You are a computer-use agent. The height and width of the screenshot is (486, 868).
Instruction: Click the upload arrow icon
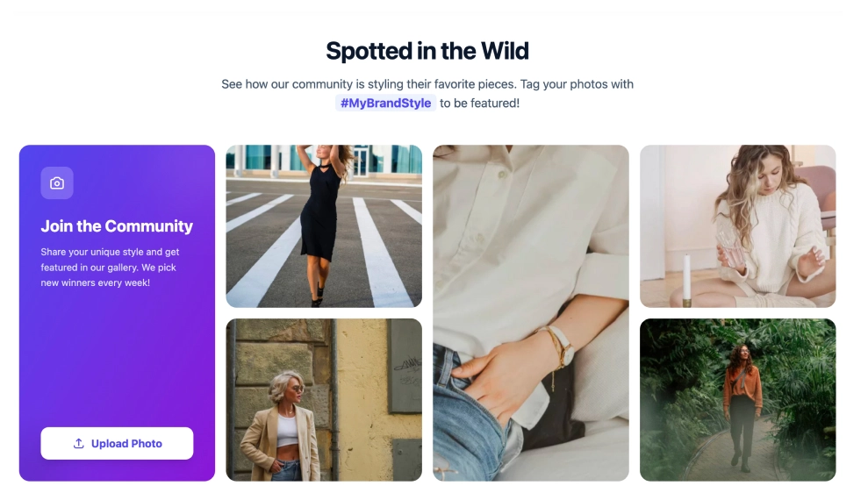[x=79, y=444]
